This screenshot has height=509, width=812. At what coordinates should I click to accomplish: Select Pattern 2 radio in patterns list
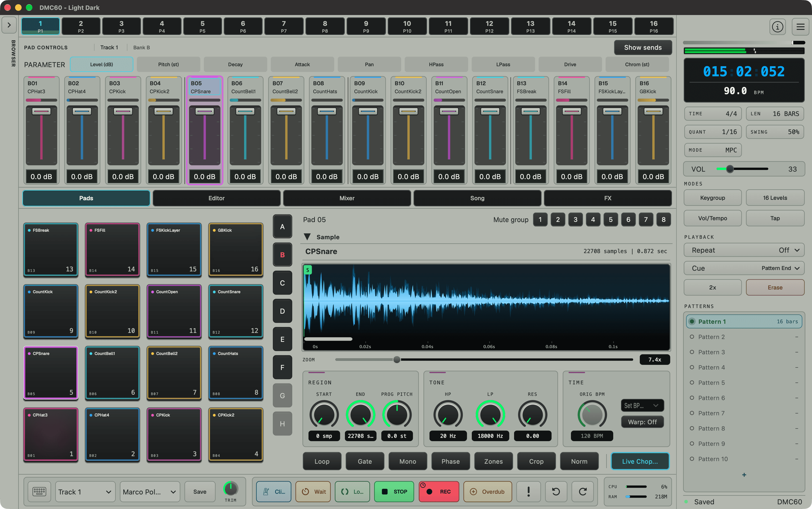coord(692,337)
